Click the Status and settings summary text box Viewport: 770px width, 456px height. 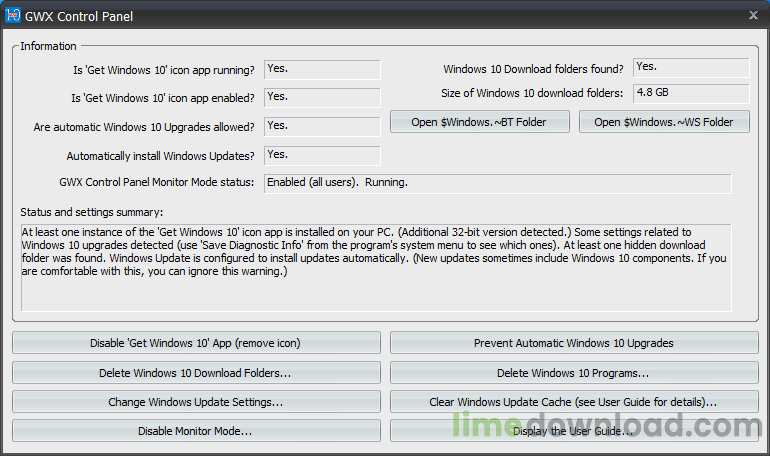tap(376, 268)
